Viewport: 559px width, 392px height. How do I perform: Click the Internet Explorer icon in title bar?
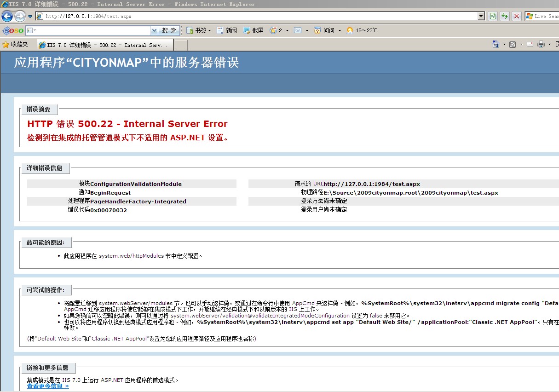(5, 4)
